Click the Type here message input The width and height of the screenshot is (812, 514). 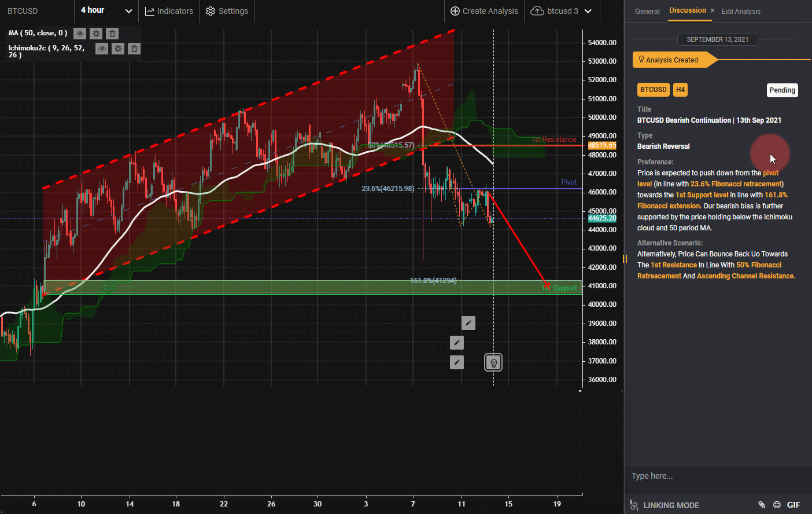click(718, 476)
